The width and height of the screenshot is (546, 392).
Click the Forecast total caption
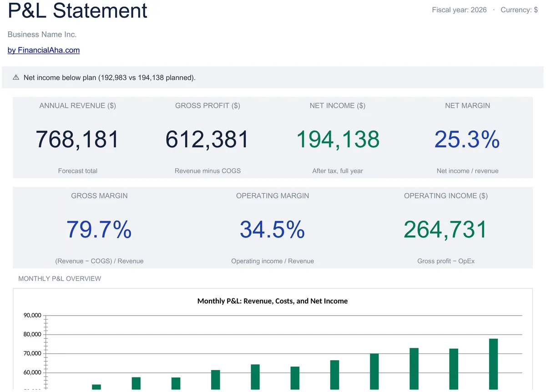coord(78,171)
